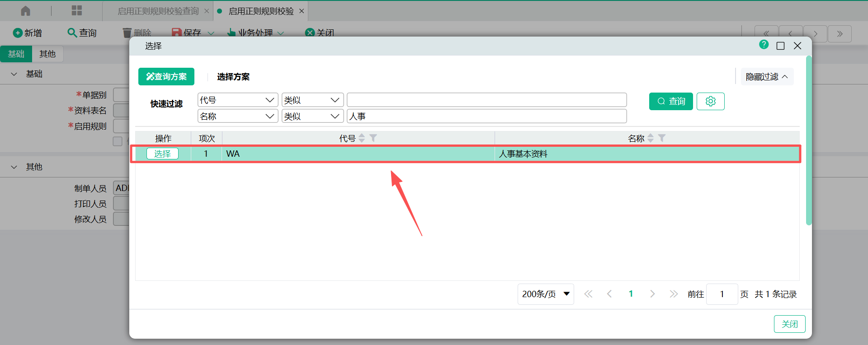Click the 名称 column filter funnel icon
868x345 pixels.
click(662, 138)
